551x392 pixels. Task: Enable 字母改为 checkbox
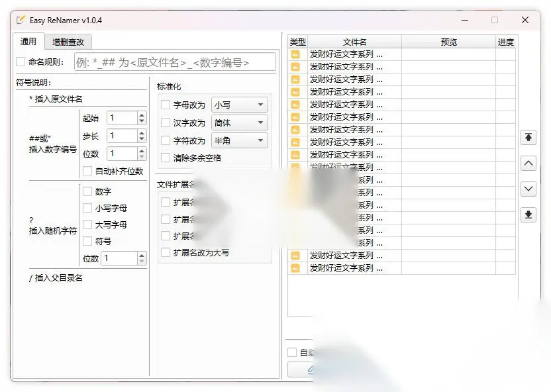(x=165, y=105)
